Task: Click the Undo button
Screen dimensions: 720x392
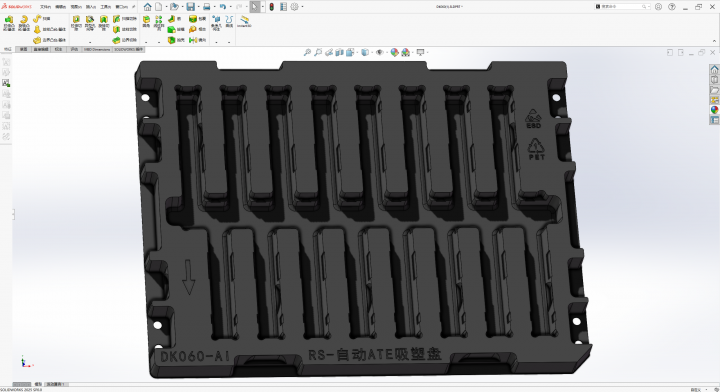Action: pos(223,7)
